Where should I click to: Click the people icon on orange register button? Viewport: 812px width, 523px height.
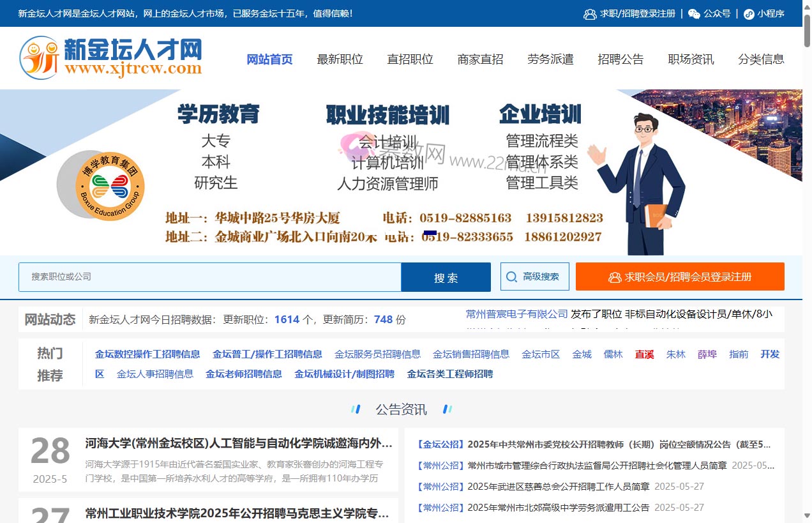(614, 277)
